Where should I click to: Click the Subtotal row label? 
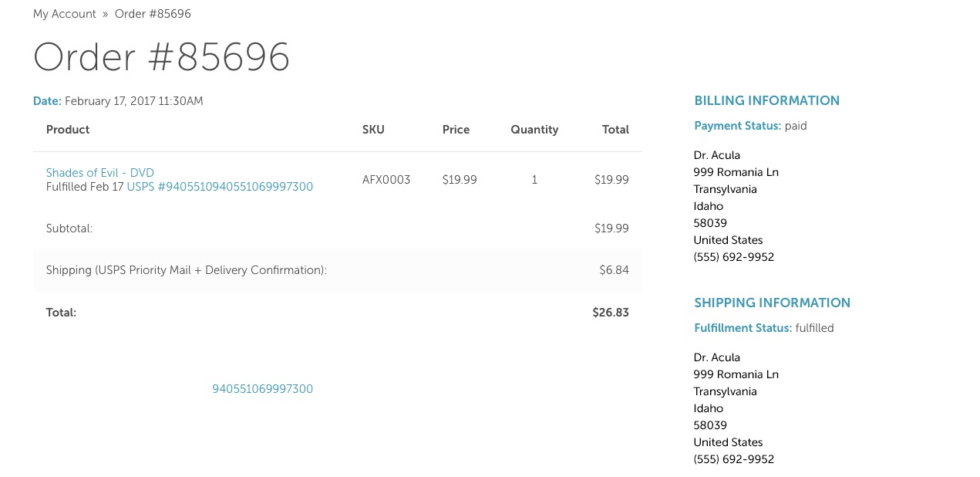click(x=69, y=228)
